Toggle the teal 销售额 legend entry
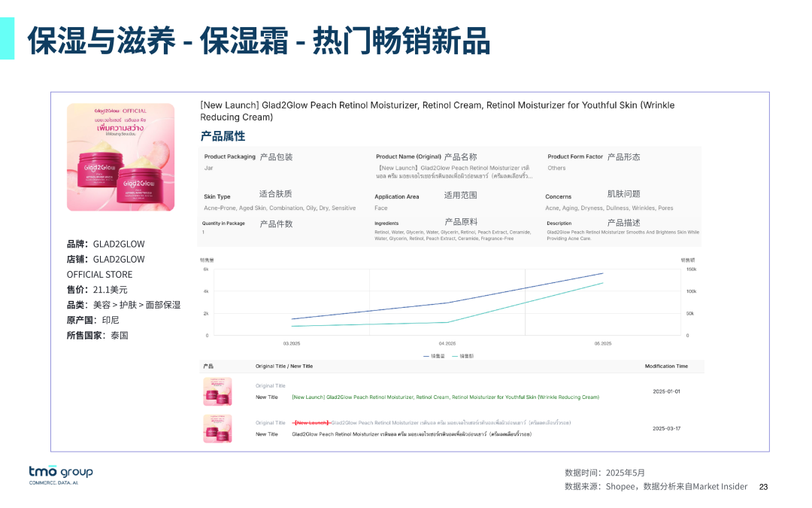Screen dimensions: 812x508 [463, 356]
